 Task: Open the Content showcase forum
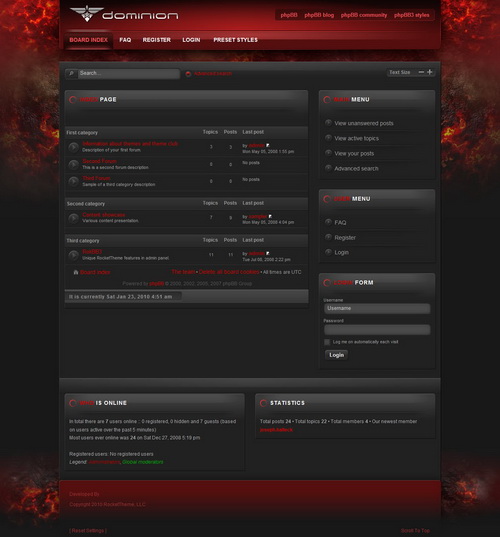click(104, 215)
